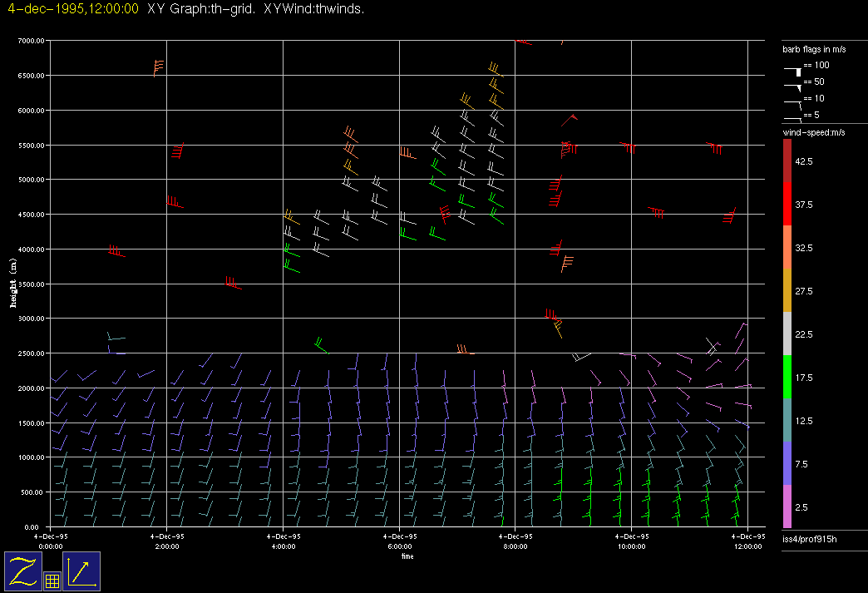
Task: Click the XY graph arrow icon
Action: tap(81, 571)
